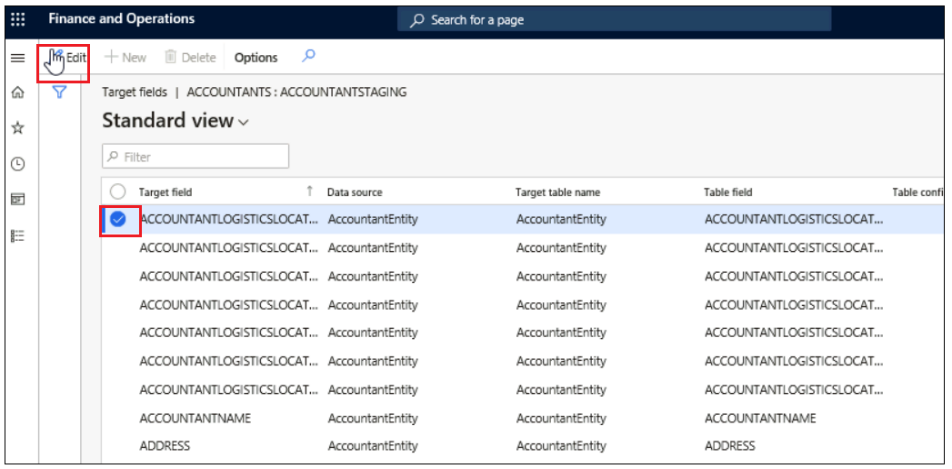
Task: Click the Search for a page box
Action: pyautogui.click(x=614, y=20)
